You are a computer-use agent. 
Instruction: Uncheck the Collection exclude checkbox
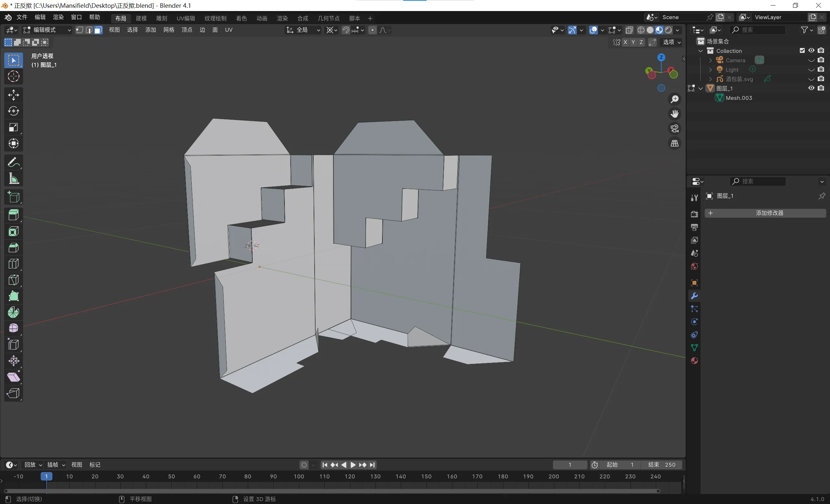click(802, 51)
